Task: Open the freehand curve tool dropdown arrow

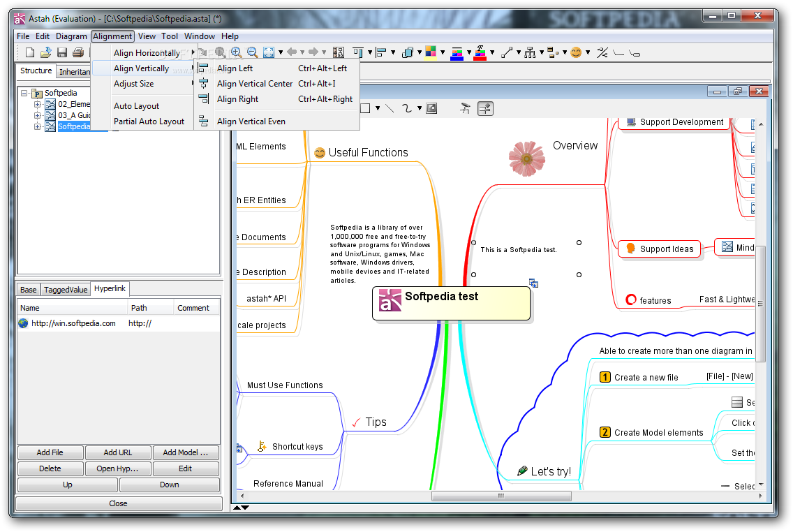Action: pos(420,108)
